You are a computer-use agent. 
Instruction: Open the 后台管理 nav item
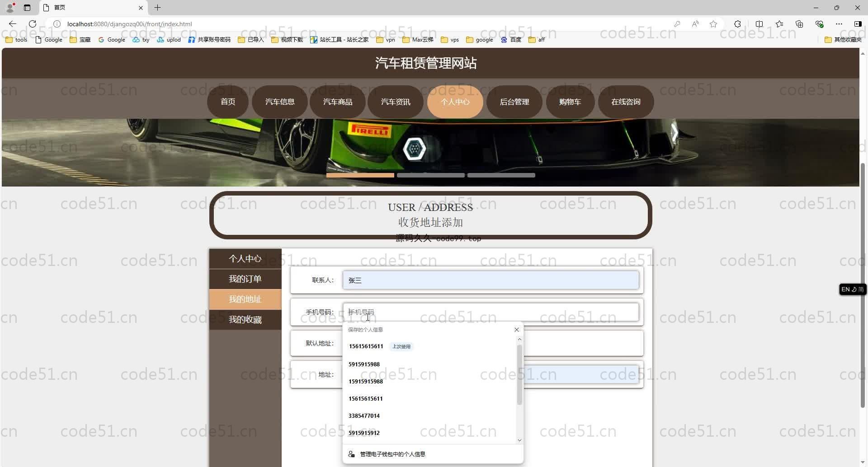(x=514, y=102)
